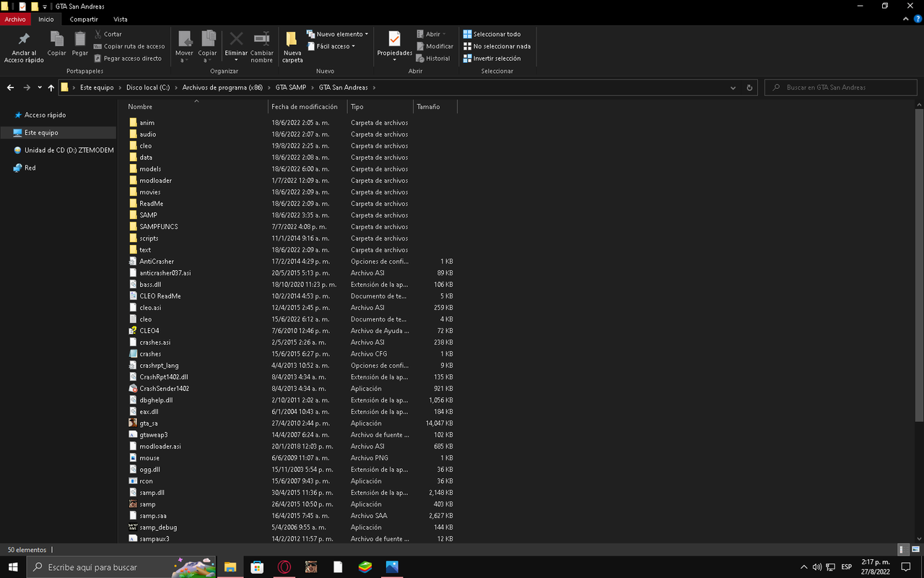Open the Historial command in the ribbon
The width and height of the screenshot is (924, 578).
click(433, 59)
